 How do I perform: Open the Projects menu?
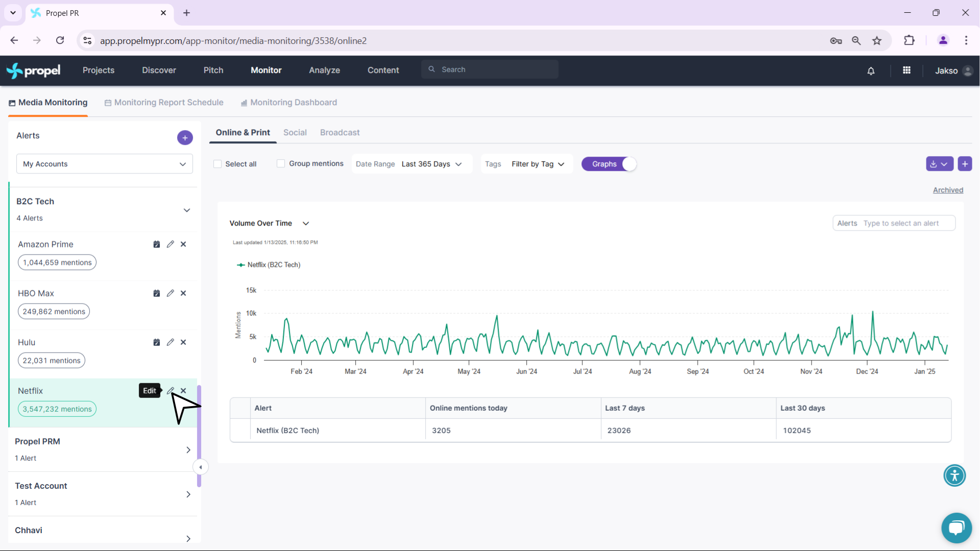(99, 70)
